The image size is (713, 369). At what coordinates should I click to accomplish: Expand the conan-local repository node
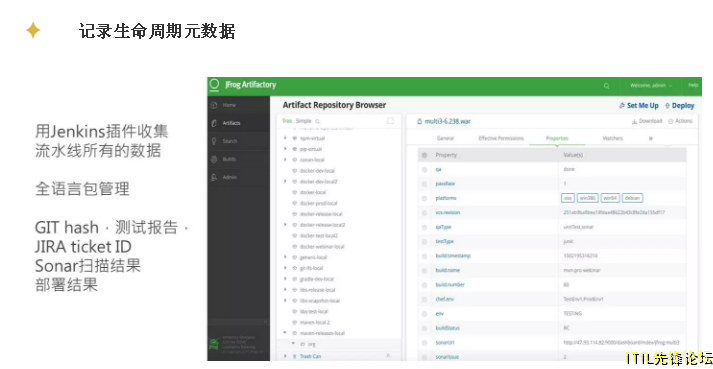[x=285, y=160]
